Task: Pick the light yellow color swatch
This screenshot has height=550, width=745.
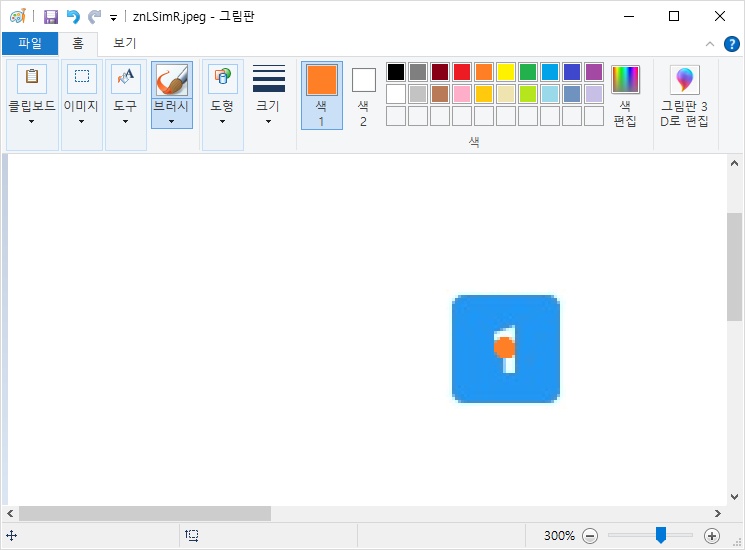Action: (x=506, y=94)
